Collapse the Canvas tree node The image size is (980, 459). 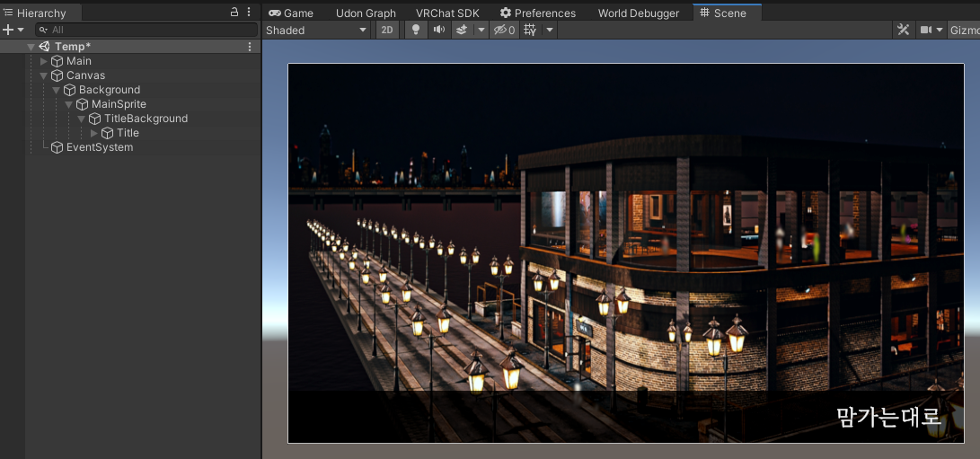(44, 75)
